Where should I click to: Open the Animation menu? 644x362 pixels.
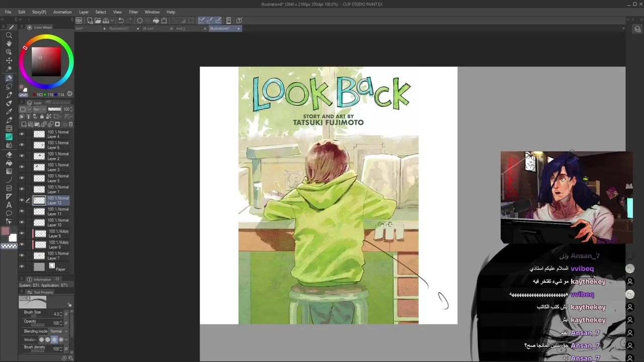click(x=62, y=12)
